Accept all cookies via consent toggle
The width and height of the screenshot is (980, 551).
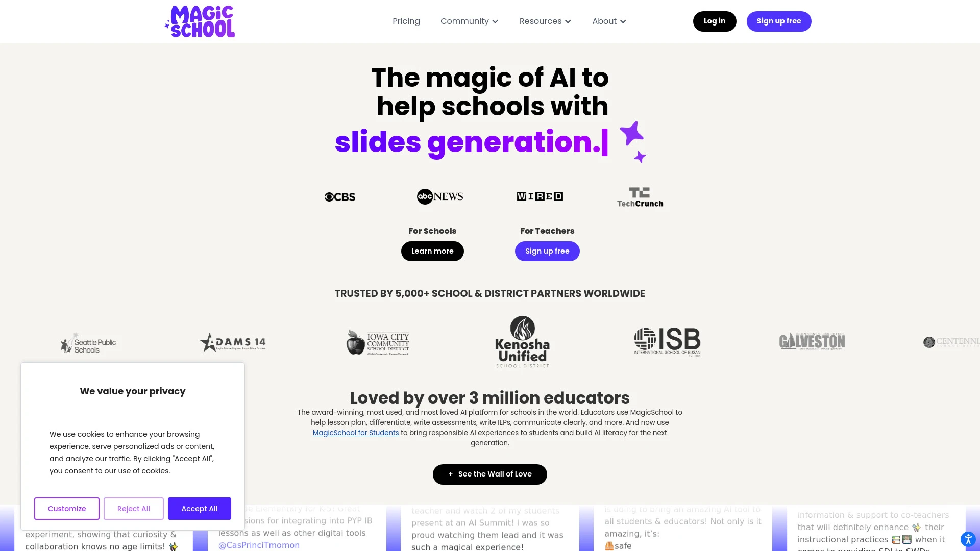(x=199, y=509)
